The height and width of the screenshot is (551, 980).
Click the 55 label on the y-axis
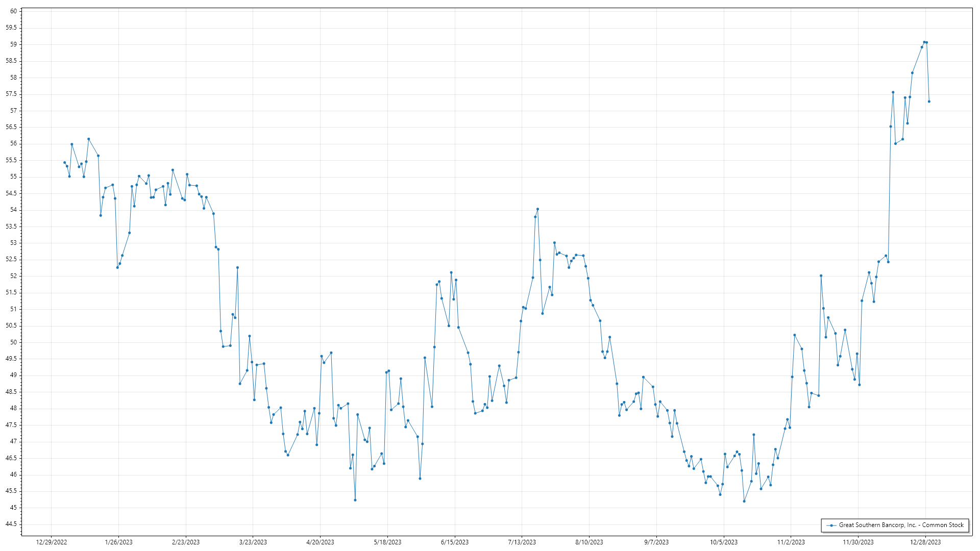tap(14, 177)
